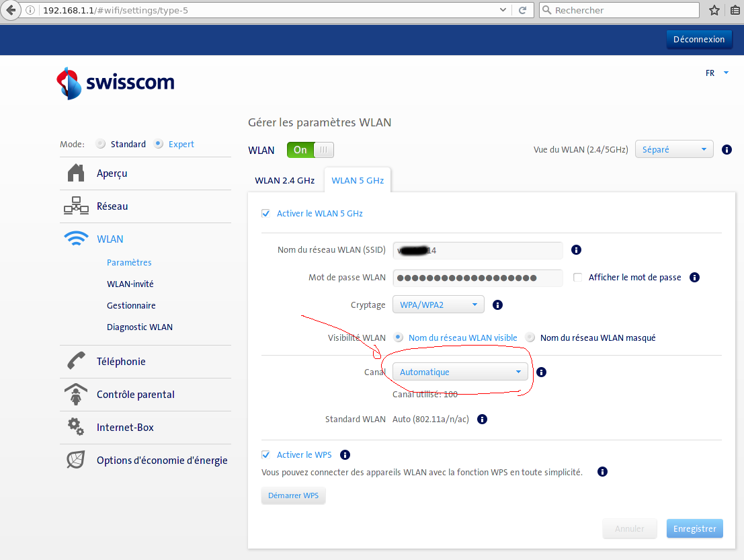Switch to the WLAN 2.4 GHz tab
744x560 pixels.
(x=285, y=180)
